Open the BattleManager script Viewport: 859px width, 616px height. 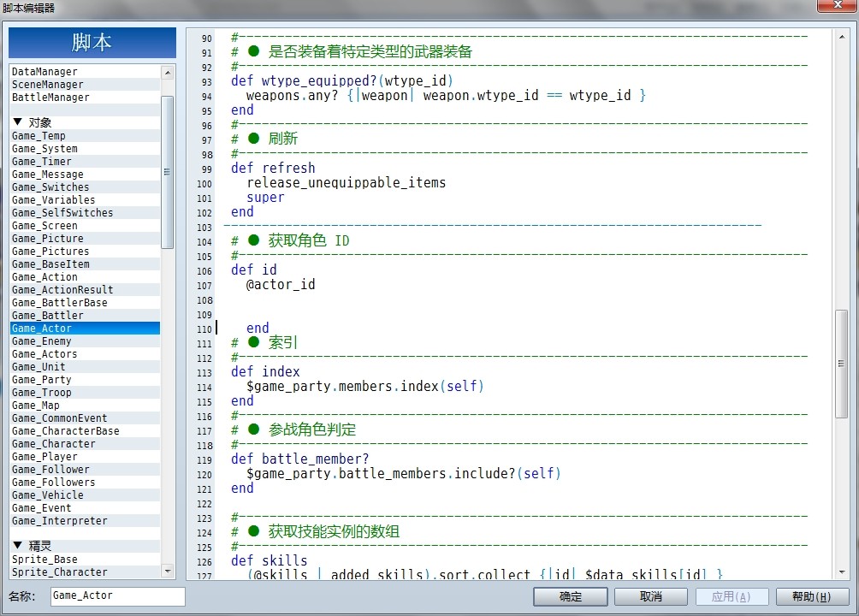pyautogui.click(x=85, y=97)
